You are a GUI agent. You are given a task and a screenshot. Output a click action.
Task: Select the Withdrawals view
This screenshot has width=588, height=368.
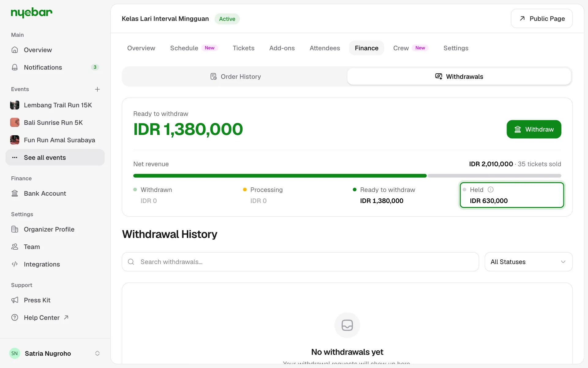(x=459, y=76)
